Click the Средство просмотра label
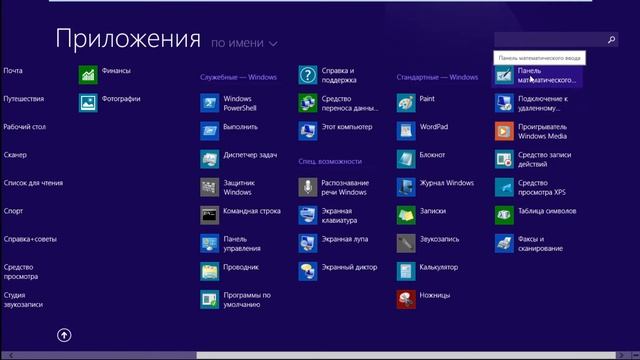The image size is (640, 360). [21, 272]
